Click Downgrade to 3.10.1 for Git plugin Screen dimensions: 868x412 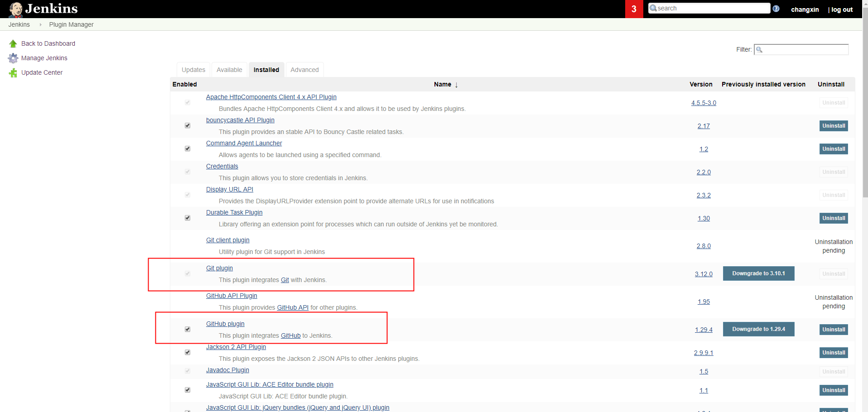point(758,273)
